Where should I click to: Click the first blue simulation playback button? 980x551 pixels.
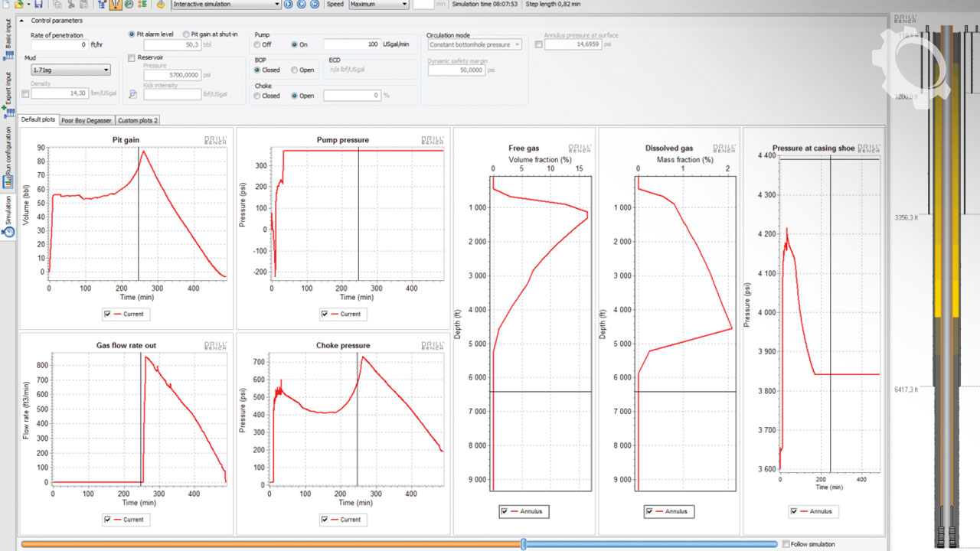(289, 4)
